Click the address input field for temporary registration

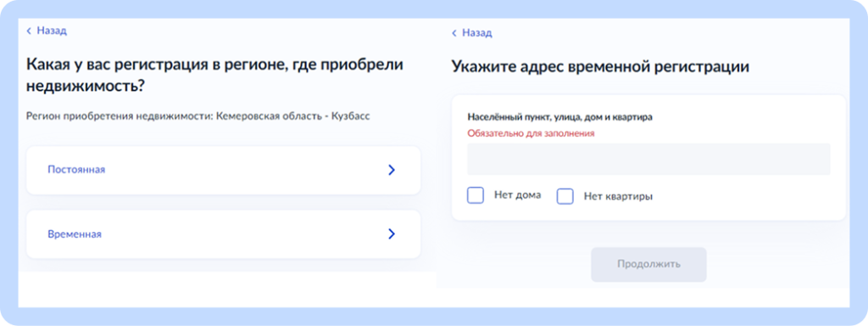[648, 159]
